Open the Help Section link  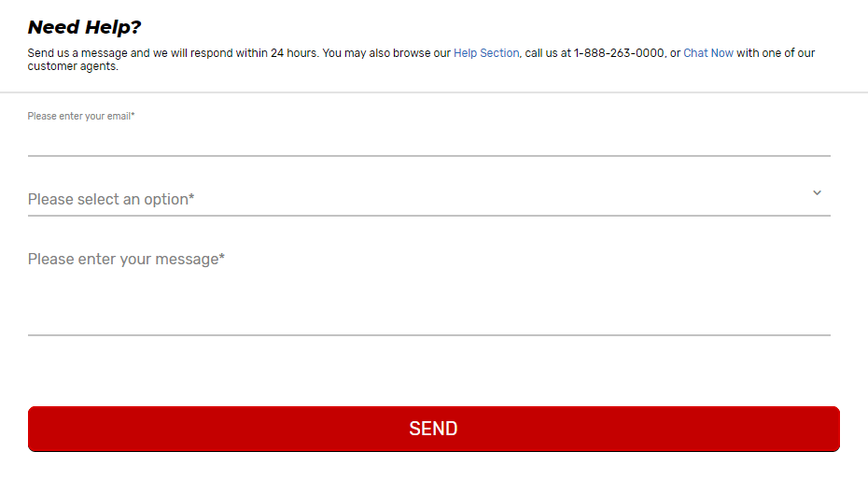[x=485, y=53]
